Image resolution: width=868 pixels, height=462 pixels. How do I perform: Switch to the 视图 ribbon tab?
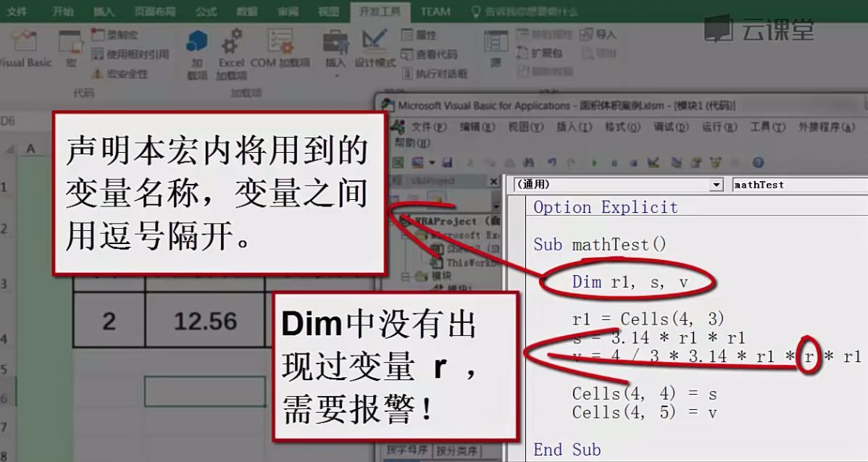click(328, 12)
